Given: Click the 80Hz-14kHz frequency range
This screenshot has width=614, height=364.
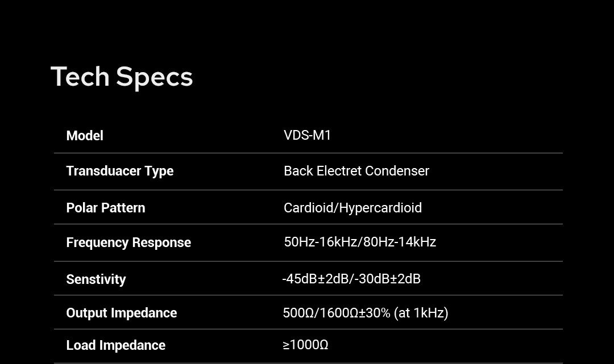Looking at the screenshot, I should (400, 242).
